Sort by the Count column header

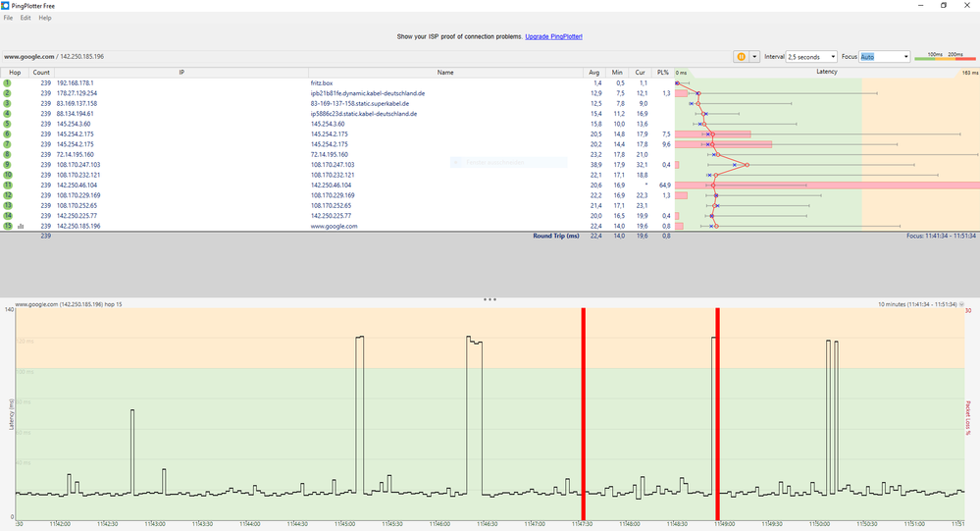[41, 73]
